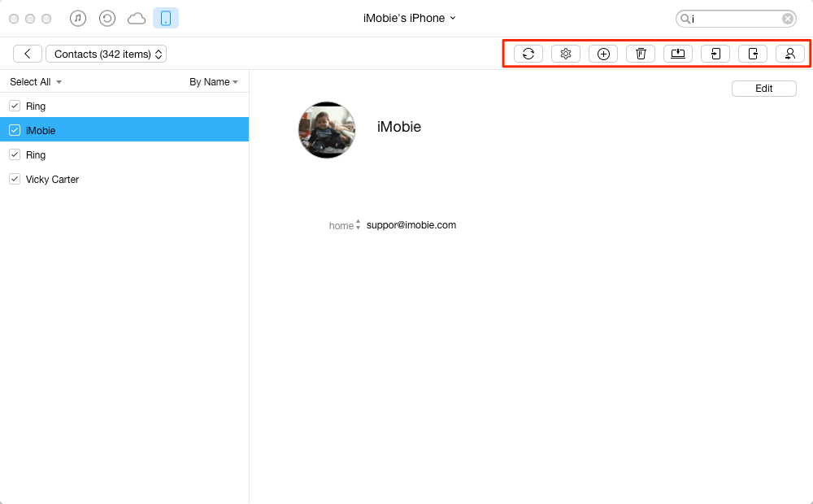
Task: Uncheck the Ring checkbox directly above Vicky Carter
Action: [15, 154]
